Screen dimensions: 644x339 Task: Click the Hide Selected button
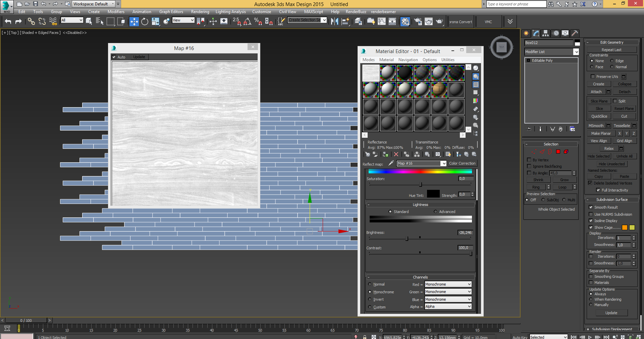(x=598, y=156)
